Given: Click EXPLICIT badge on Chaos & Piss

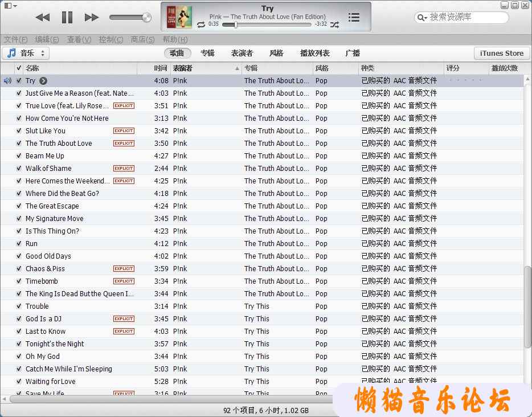Looking at the screenshot, I should pyautogui.click(x=124, y=268).
